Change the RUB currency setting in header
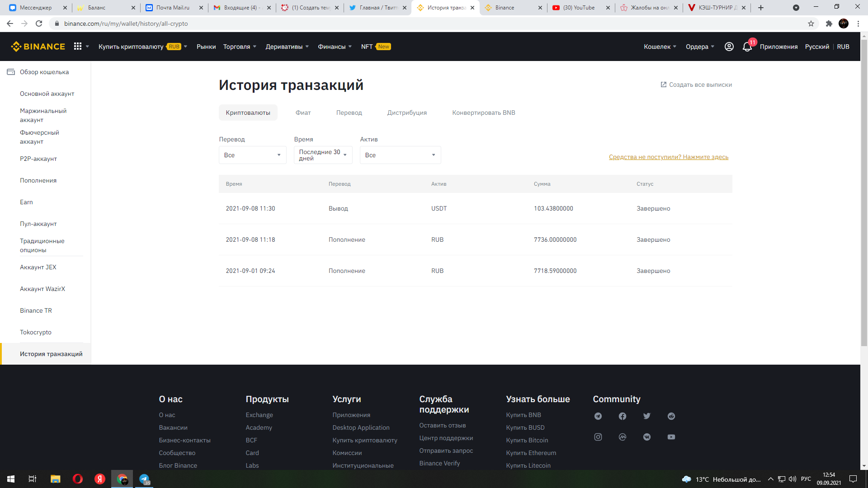This screenshot has width=868, height=488. (x=843, y=47)
